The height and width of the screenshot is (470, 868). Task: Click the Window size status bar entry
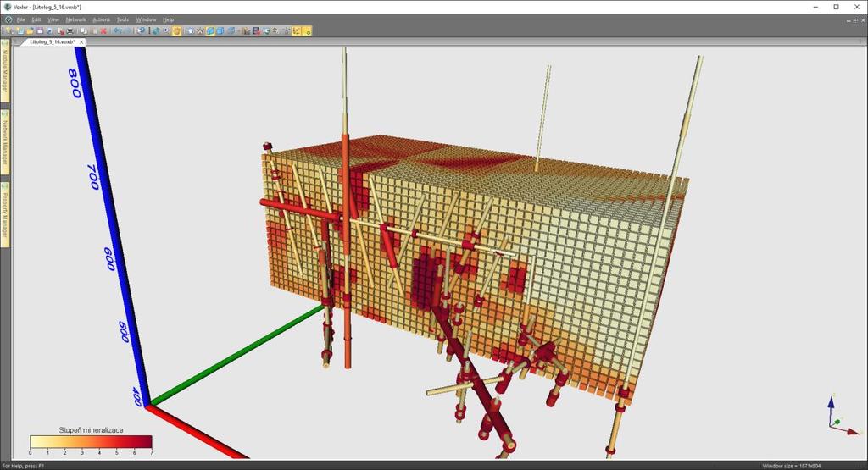click(x=792, y=466)
